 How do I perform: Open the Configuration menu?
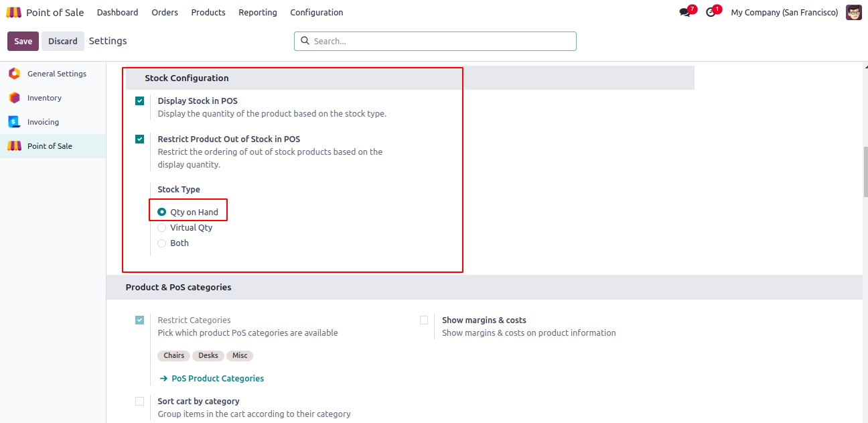point(317,13)
